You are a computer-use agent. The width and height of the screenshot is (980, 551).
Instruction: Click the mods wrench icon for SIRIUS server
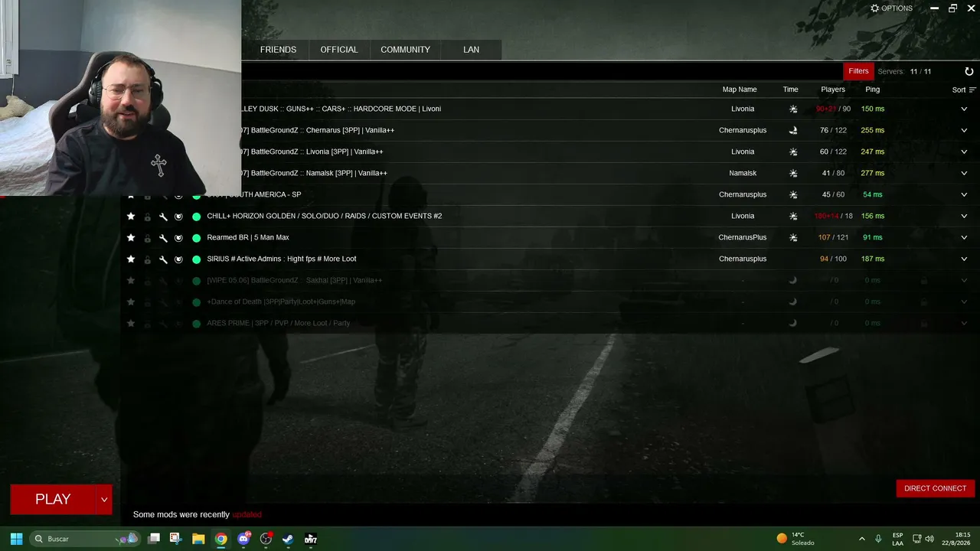(x=163, y=259)
